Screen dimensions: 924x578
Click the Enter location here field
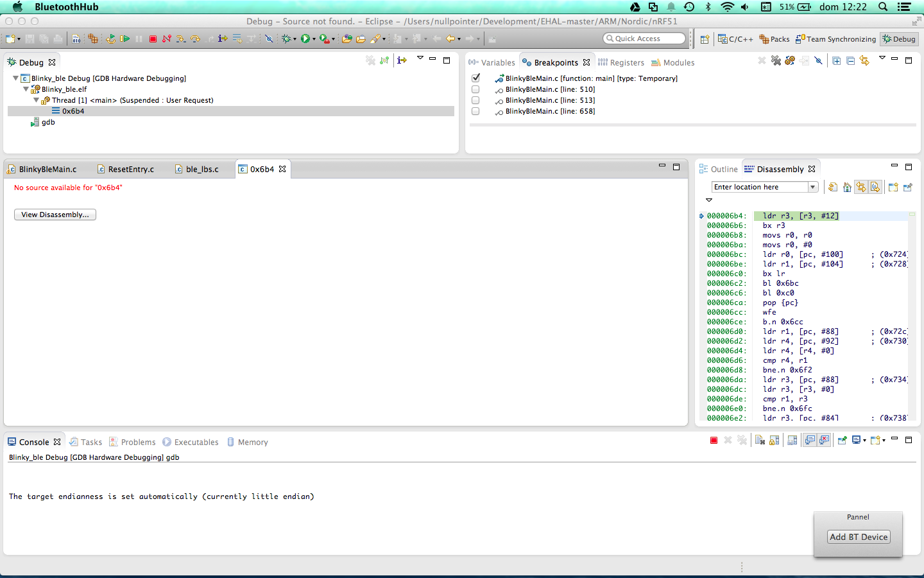[x=760, y=187]
